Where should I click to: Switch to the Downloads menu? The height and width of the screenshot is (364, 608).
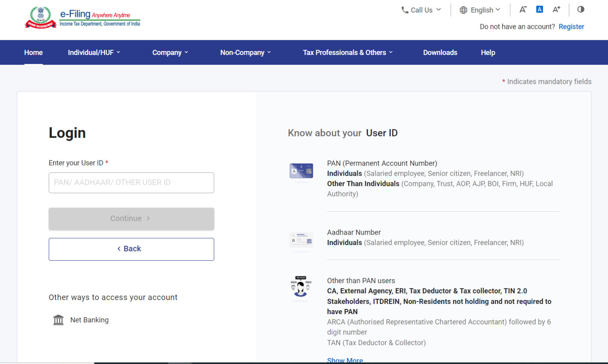coord(440,52)
